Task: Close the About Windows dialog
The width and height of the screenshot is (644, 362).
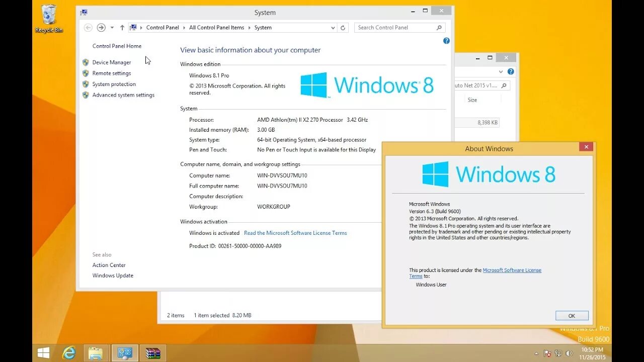Action: [x=586, y=147]
